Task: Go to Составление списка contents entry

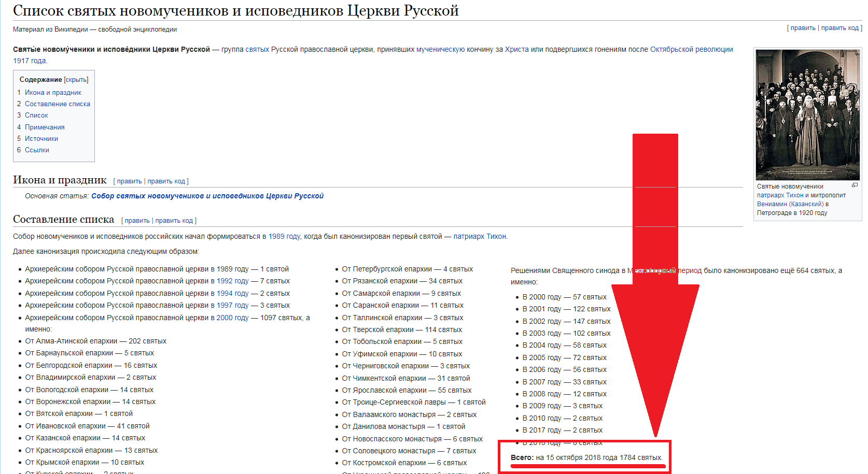Action: point(57,104)
